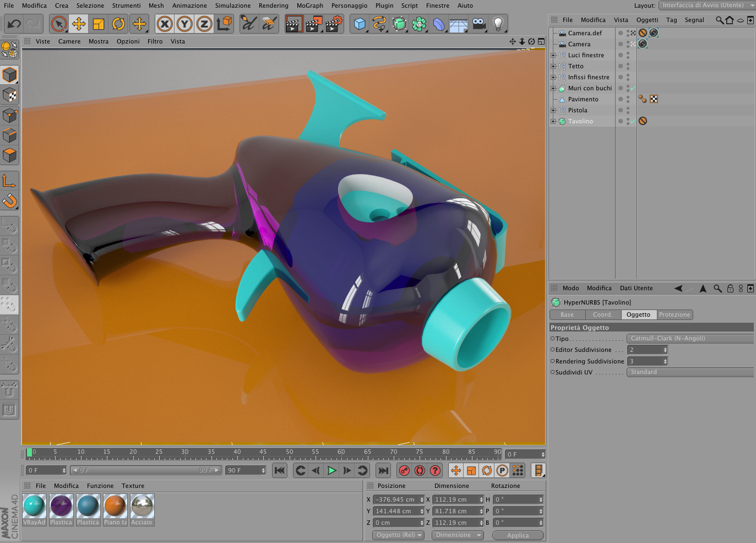Viewport: 756px width, 543px height.
Task: Click the Applica button
Action: tap(518, 535)
